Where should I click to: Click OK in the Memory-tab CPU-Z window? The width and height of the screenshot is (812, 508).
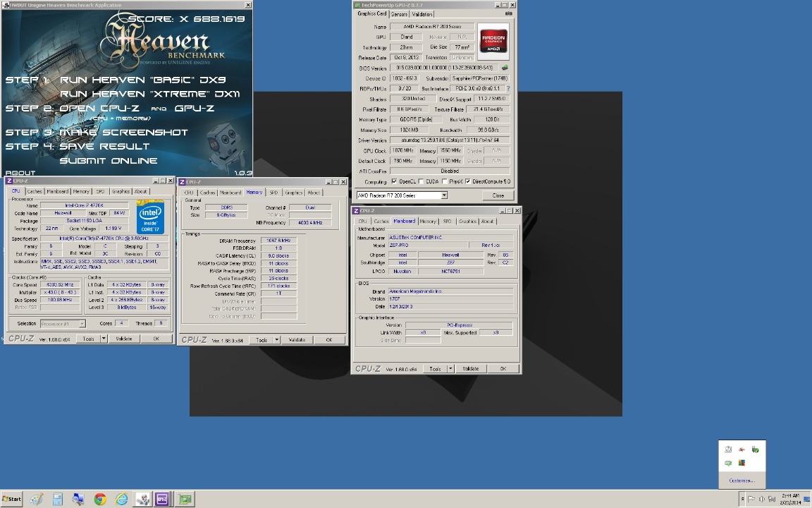329,340
